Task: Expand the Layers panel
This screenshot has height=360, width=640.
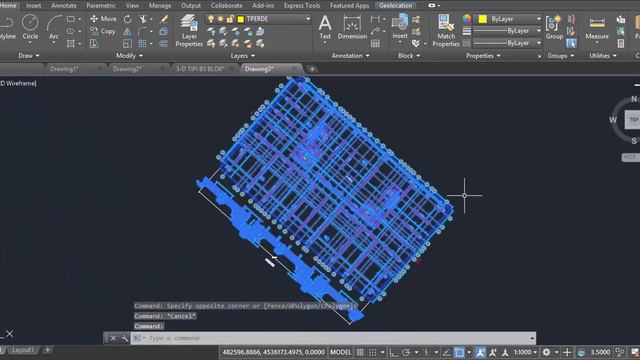Action: [x=242, y=56]
